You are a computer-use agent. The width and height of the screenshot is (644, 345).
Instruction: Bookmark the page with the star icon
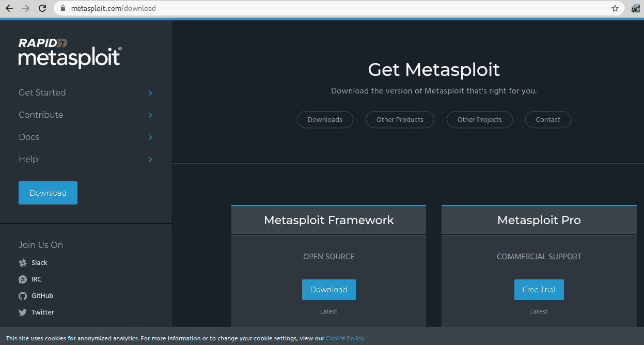pos(615,8)
